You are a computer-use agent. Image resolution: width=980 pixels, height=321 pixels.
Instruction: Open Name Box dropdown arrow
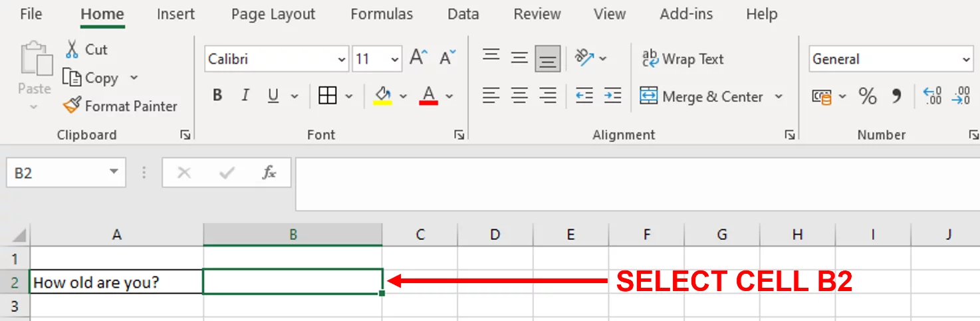point(114,173)
